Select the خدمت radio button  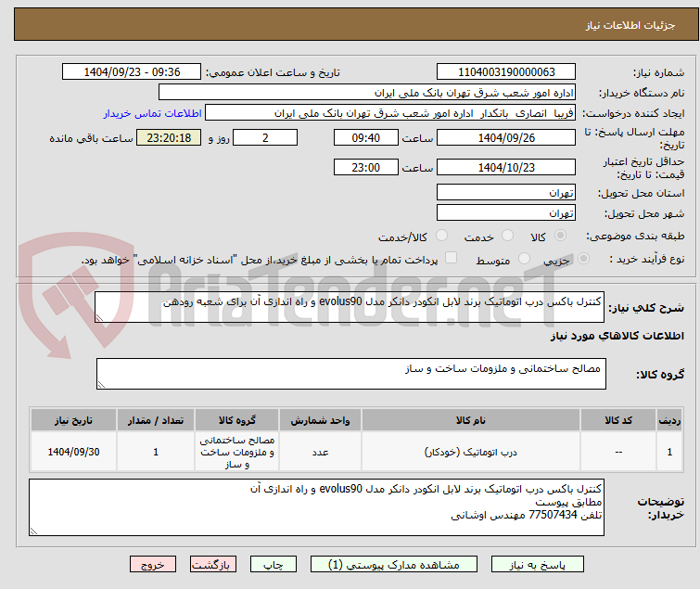507,236
